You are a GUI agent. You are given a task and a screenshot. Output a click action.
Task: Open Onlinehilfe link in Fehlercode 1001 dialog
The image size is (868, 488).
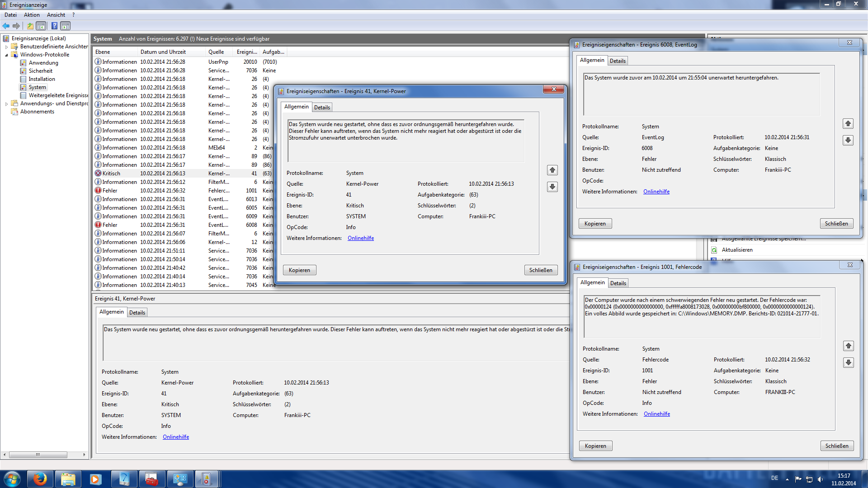[656, 414]
